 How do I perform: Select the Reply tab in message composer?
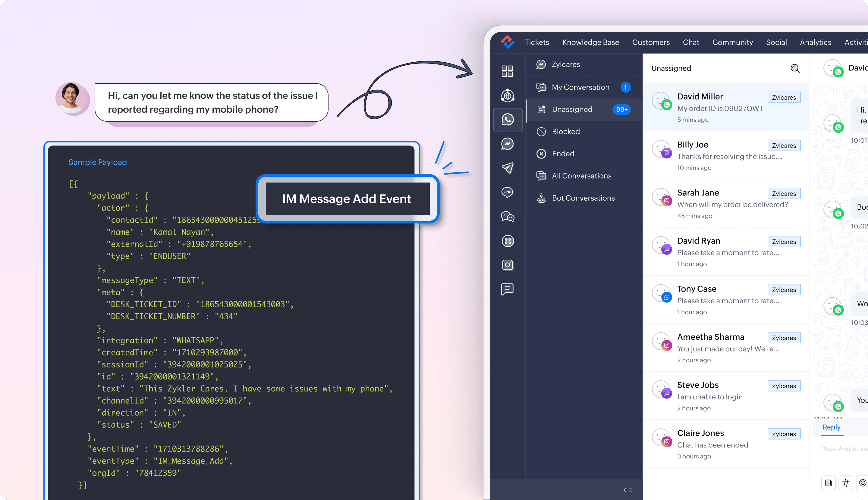point(831,427)
